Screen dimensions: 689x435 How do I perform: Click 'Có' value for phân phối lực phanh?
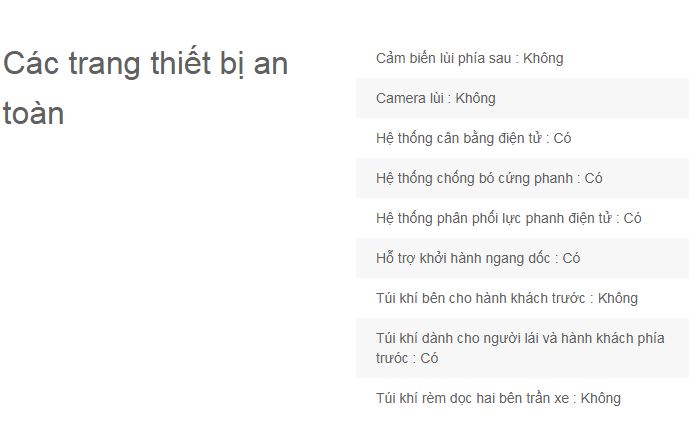click(632, 218)
